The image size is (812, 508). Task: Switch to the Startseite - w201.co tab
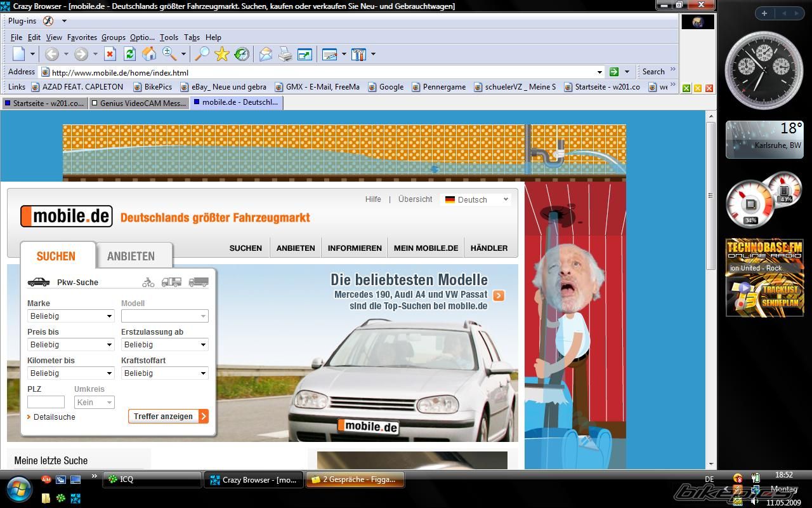[43, 103]
